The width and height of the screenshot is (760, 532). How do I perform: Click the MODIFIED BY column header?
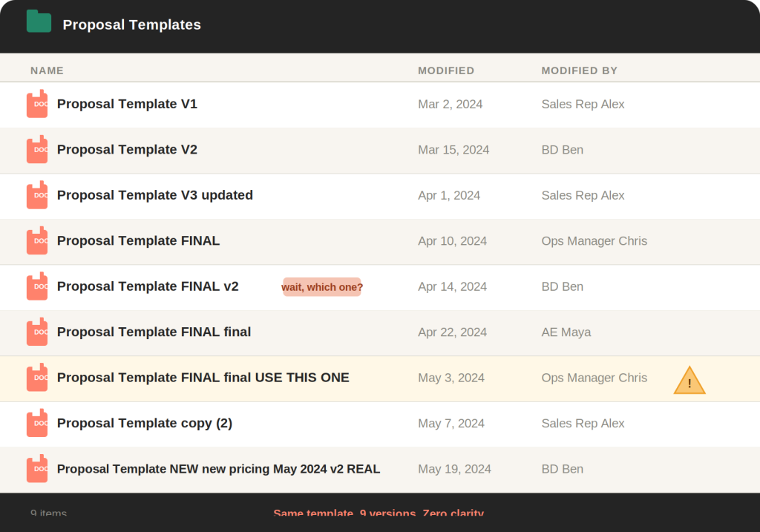(579, 70)
